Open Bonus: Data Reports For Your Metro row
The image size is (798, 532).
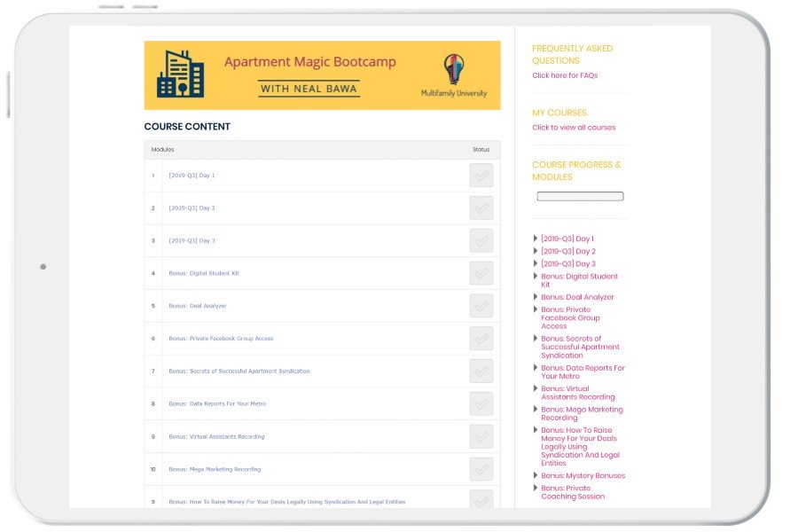217,403
